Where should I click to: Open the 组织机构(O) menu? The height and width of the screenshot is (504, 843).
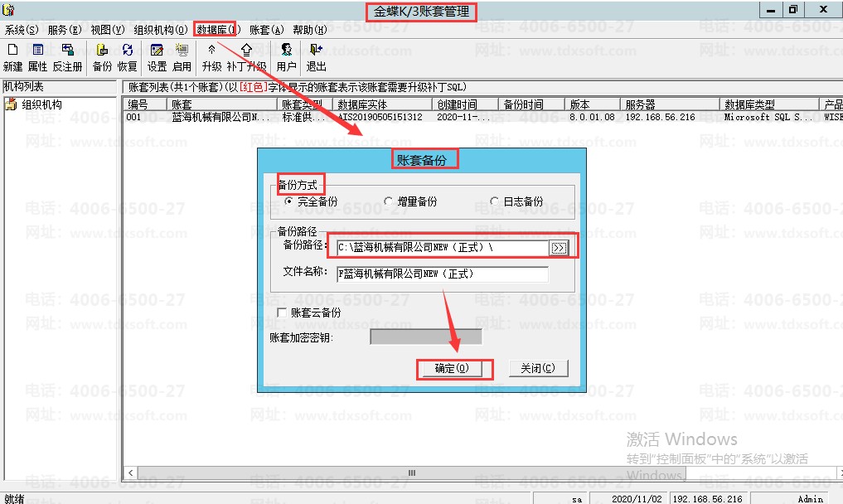(x=161, y=30)
